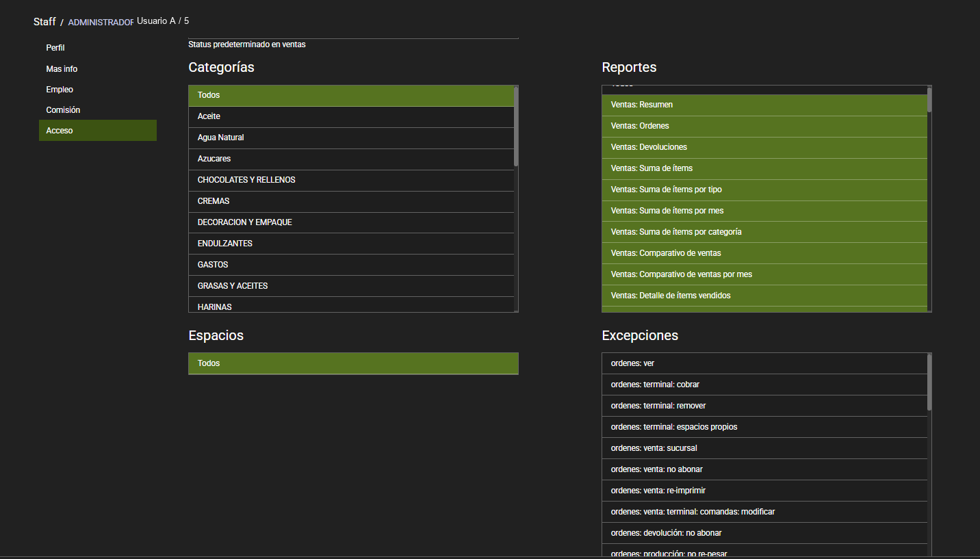Toggle Ventas: Suma de ítems por tipo
980x559 pixels.
764,190
